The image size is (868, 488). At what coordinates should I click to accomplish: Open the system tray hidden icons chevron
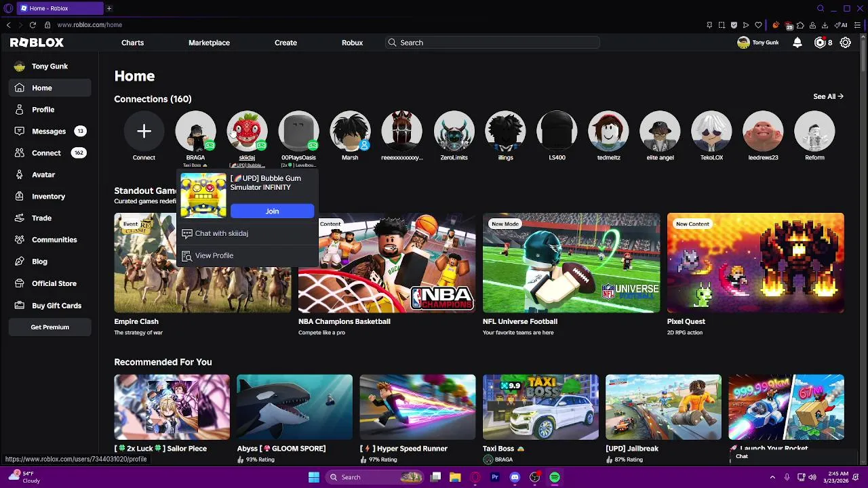pos(772,477)
